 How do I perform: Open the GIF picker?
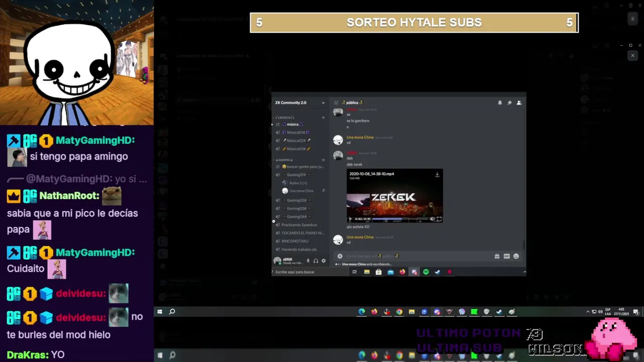pos(507,256)
